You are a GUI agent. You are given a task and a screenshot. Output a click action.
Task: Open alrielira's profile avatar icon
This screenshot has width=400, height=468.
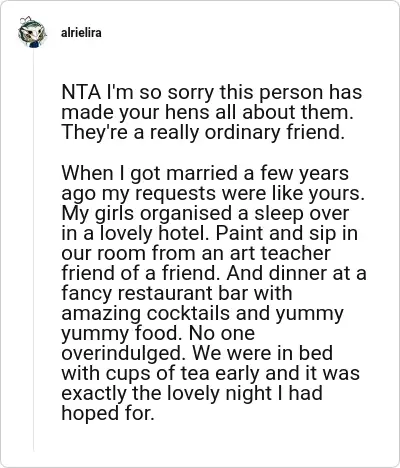[32, 33]
